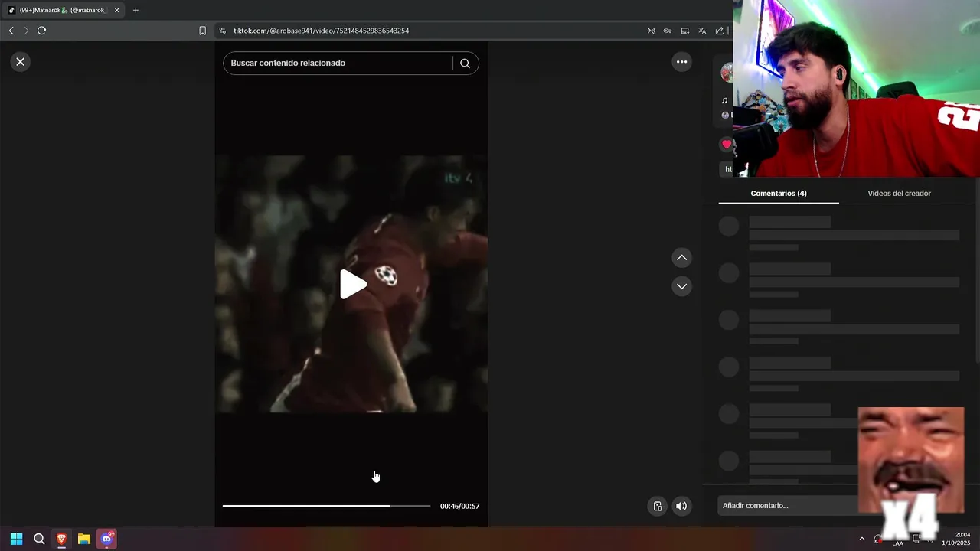Toggle auto-scroll icon beside volume
Viewport: 980px width, 551px height.
point(657,506)
